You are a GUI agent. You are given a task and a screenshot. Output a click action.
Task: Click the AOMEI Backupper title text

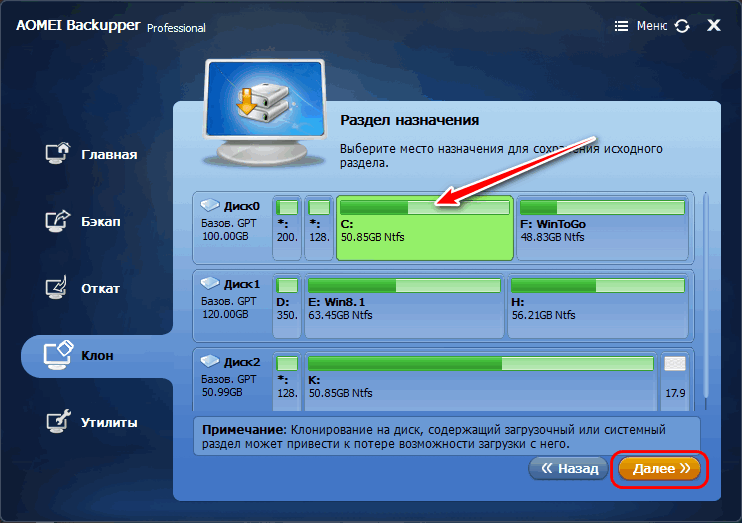[78, 25]
